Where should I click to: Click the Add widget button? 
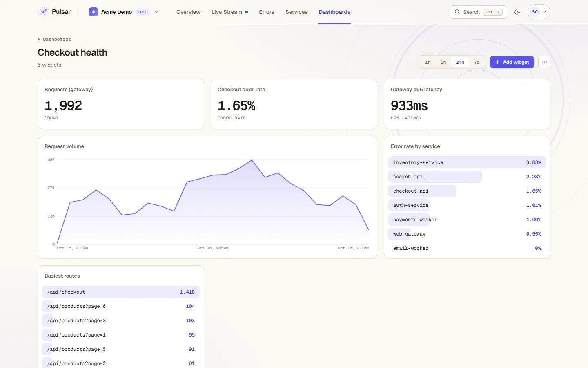coord(512,62)
